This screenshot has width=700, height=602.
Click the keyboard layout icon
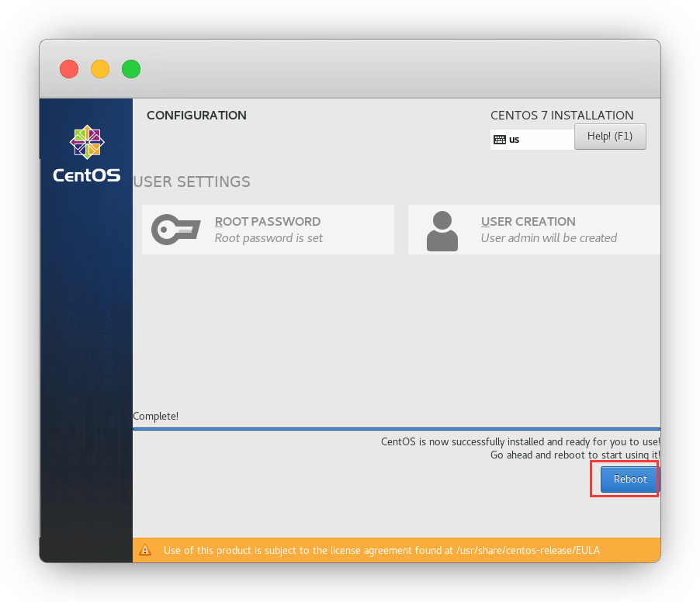(499, 140)
